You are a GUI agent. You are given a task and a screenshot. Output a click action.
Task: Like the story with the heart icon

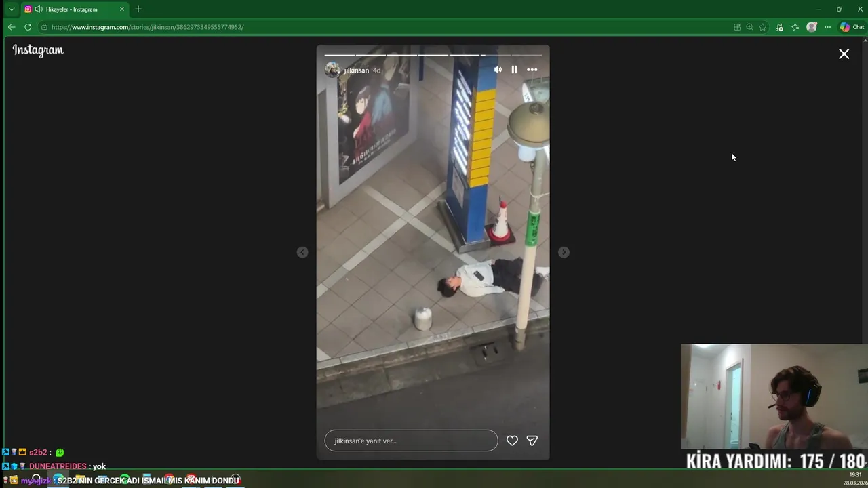click(x=512, y=441)
